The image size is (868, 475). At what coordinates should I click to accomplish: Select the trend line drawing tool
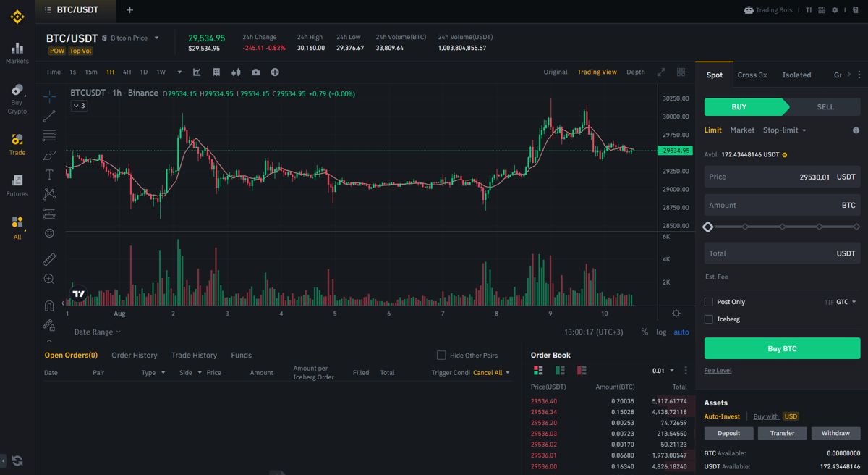coord(49,116)
